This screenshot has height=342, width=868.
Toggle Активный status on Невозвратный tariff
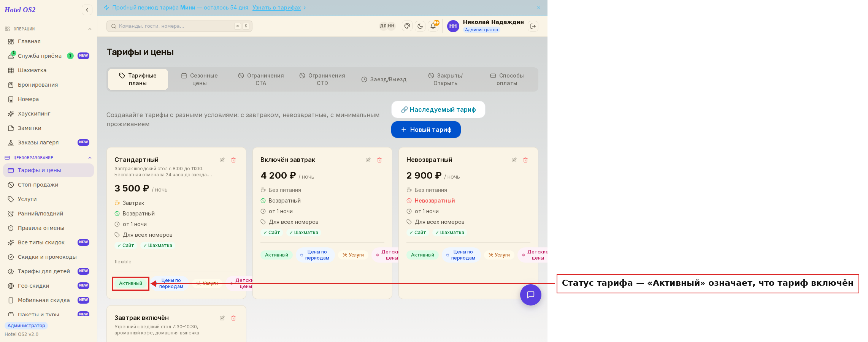[422, 255]
